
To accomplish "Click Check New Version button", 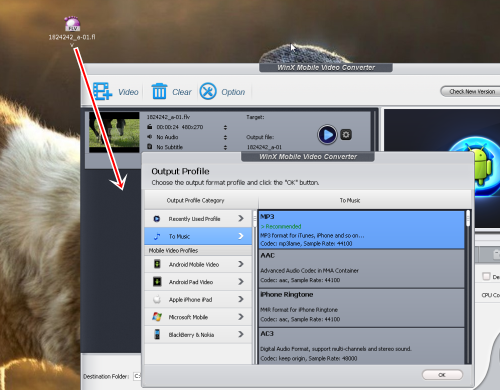I will click(x=472, y=91).
